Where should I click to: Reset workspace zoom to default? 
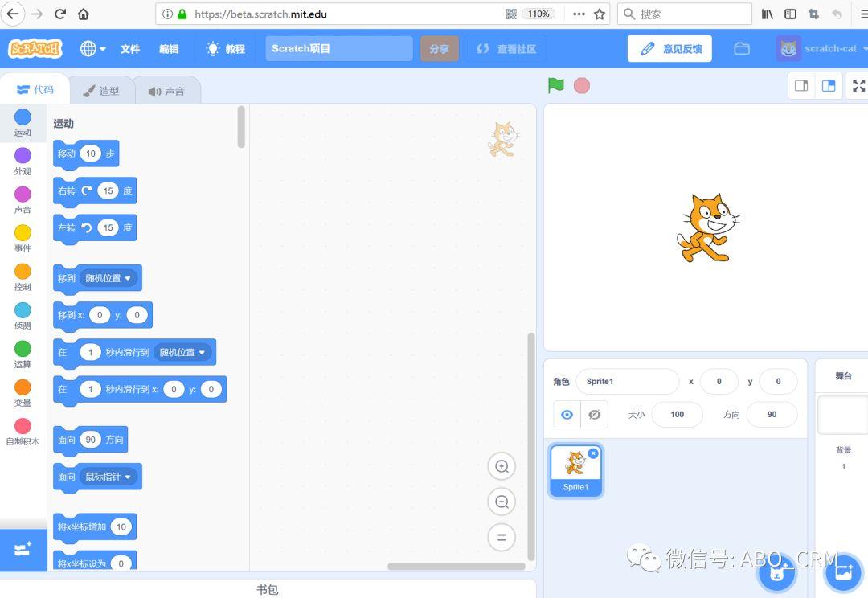502,537
